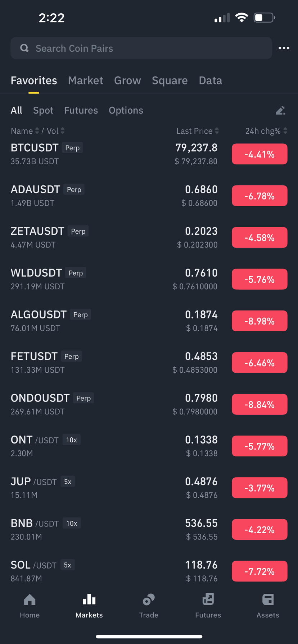Sort list by Name arrows

[37, 131]
